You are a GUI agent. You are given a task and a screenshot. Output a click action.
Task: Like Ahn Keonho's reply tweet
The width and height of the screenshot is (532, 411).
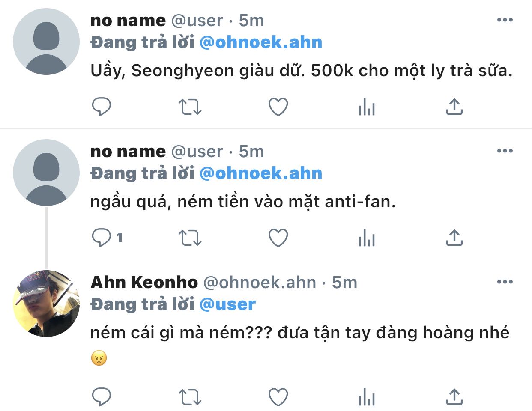[x=278, y=397]
